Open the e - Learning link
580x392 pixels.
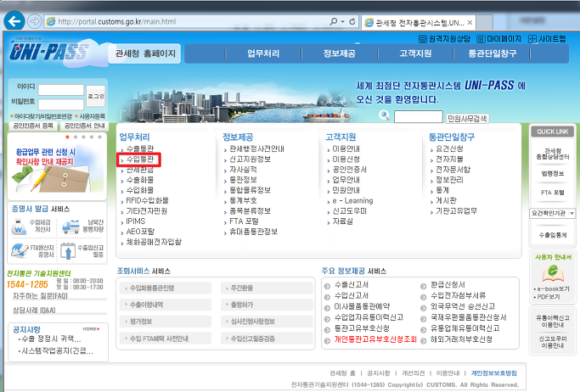[352, 200]
